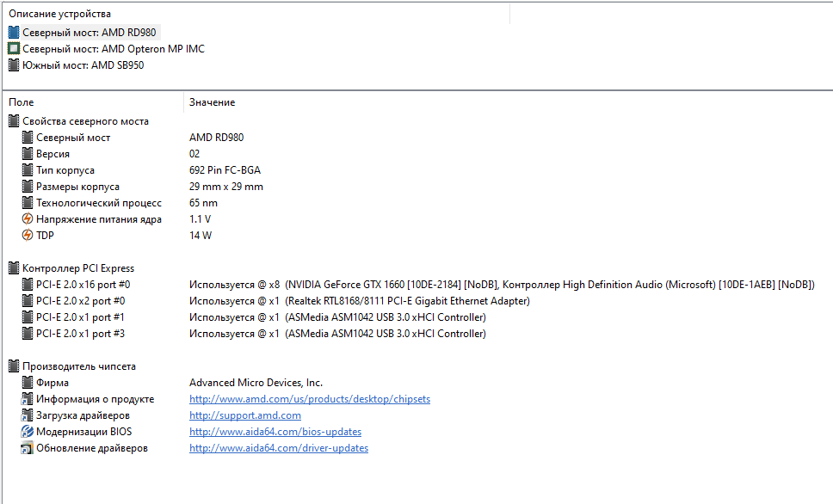Click the value 29 mm x 29 mm
The image size is (833, 504).
226,187
